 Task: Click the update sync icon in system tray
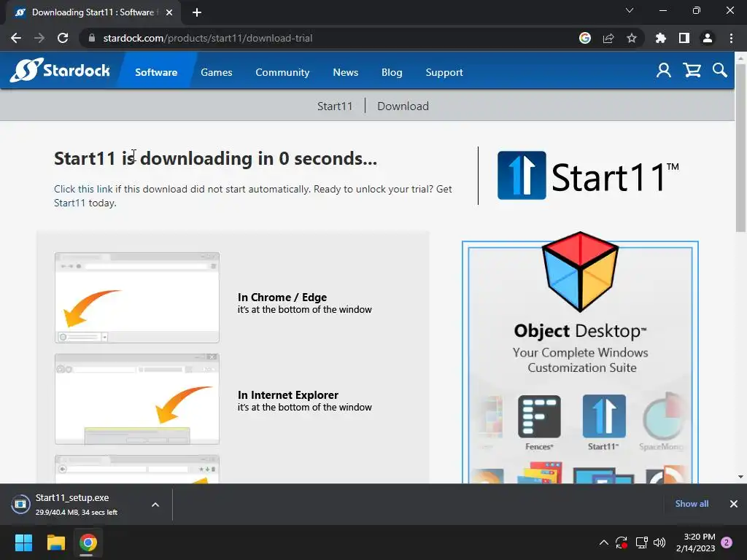(622, 542)
